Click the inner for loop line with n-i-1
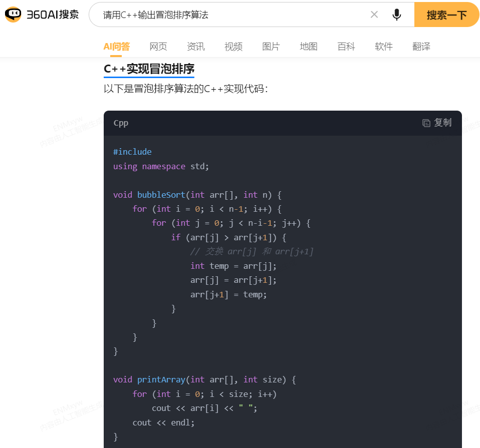This screenshot has height=448, width=480. coord(231,223)
